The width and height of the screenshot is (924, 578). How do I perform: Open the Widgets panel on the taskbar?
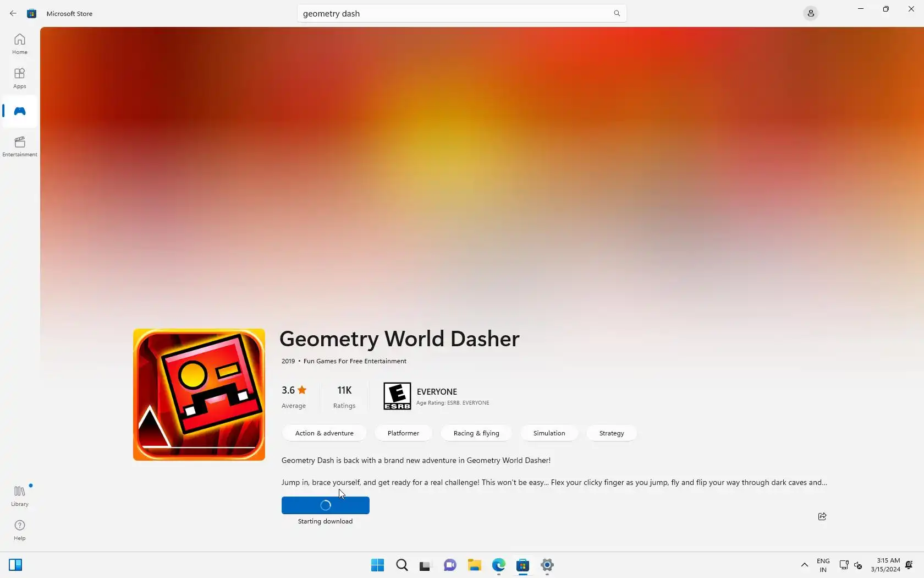tap(15, 565)
